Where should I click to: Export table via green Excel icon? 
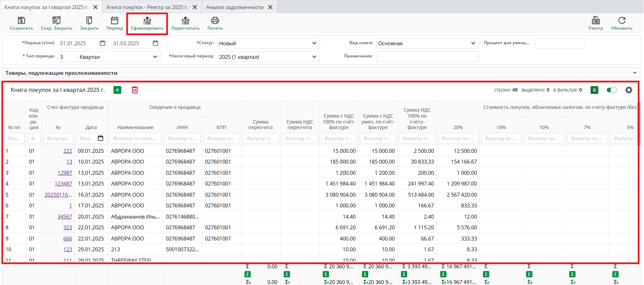tap(594, 90)
